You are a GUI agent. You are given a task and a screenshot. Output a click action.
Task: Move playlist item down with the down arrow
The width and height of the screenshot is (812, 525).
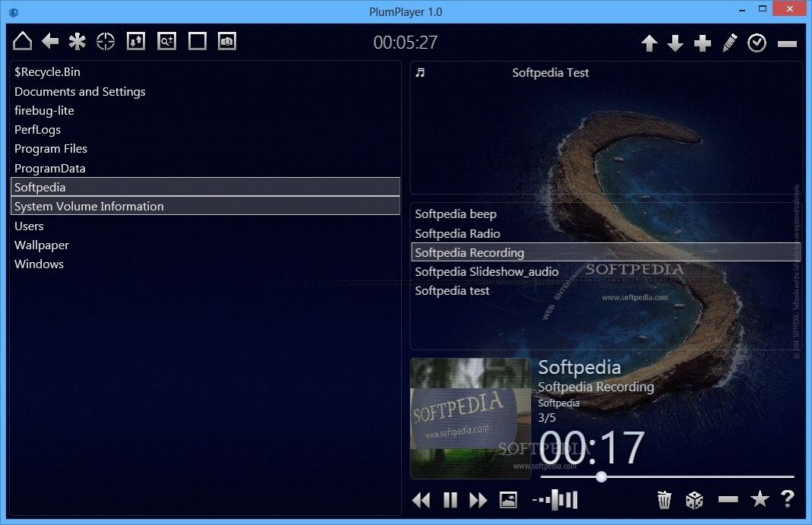(x=675, y=43)
